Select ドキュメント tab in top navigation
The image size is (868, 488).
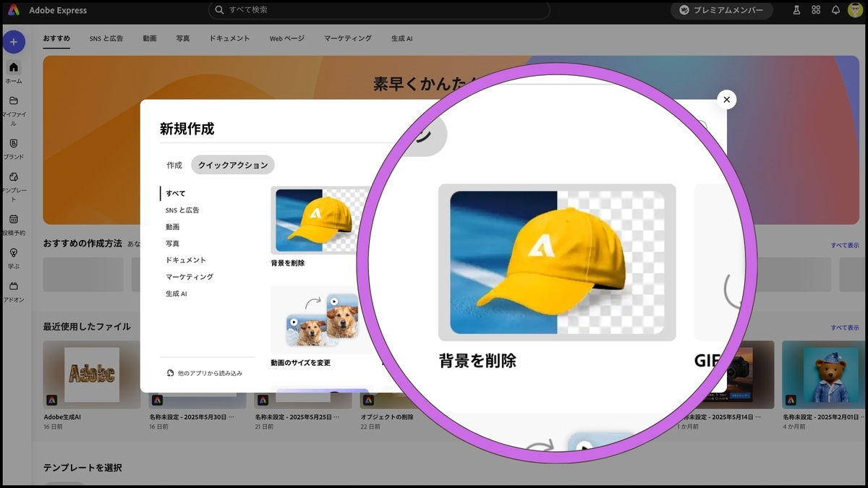pos(229,38)
